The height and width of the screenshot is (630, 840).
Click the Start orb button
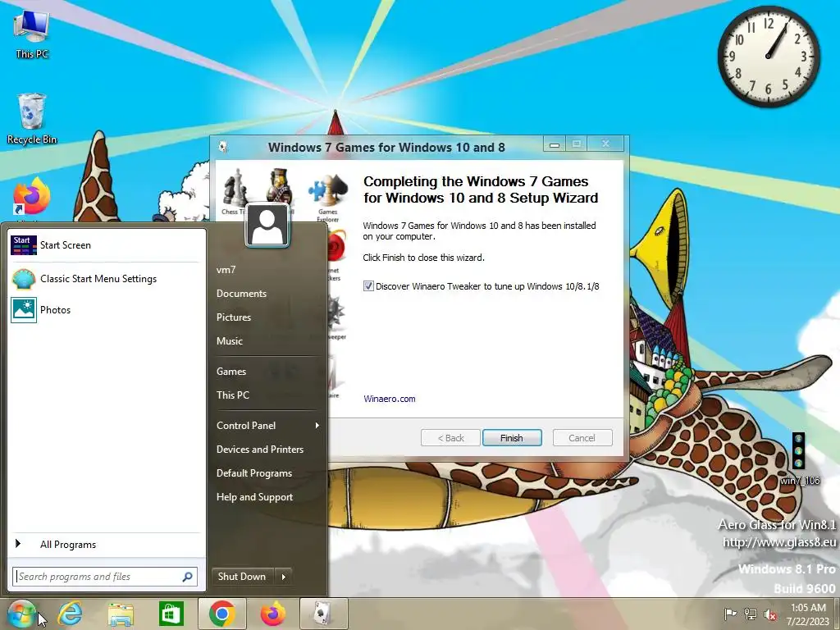tap(21, 614)
